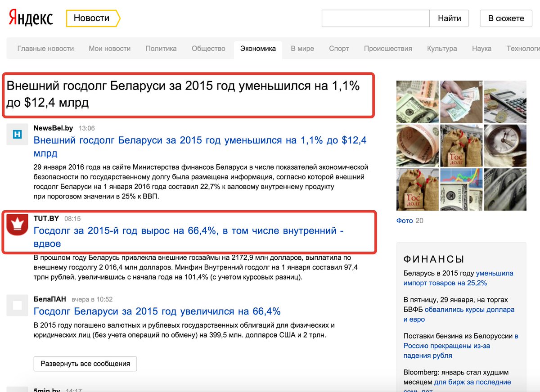Open the NewsBel.by article headline link
Viewport: 540px width, 392px height.
[200, 147]
